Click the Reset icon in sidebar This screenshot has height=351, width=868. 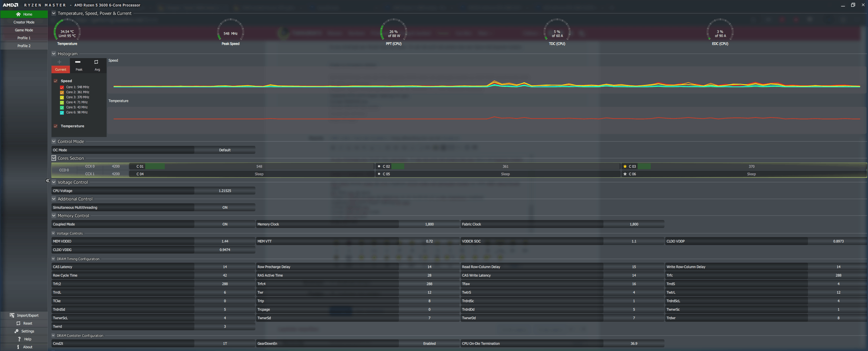[x=18, y=323]
